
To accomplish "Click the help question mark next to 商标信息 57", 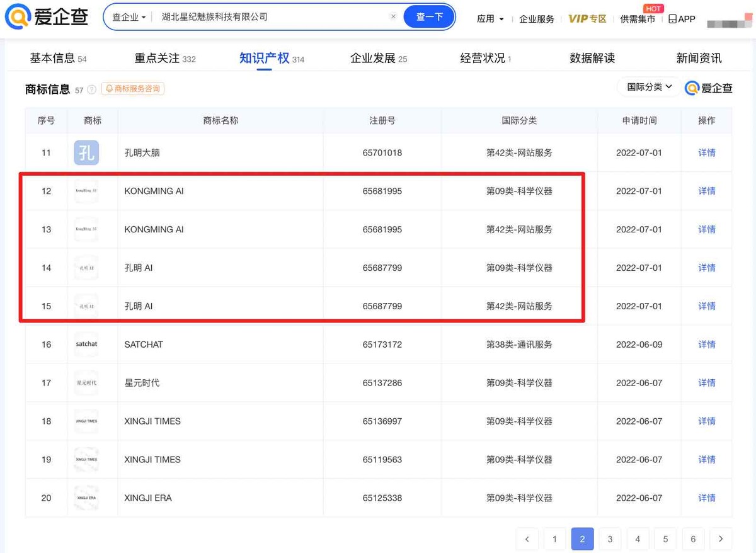I will (x=92, y=89).
